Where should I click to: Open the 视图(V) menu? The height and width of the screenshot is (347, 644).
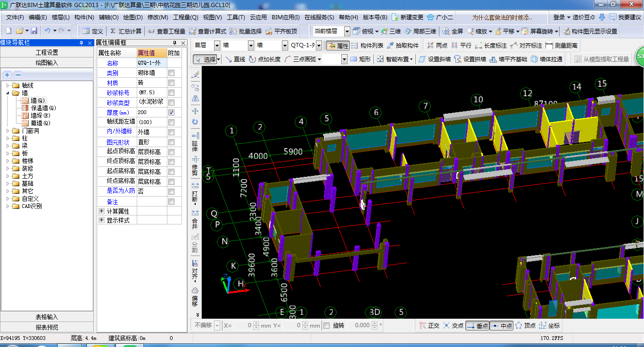212,17
